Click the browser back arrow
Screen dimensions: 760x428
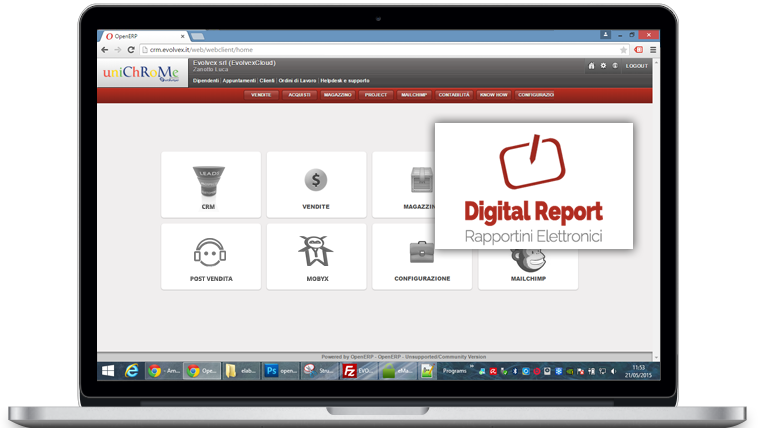coord(105,49)
